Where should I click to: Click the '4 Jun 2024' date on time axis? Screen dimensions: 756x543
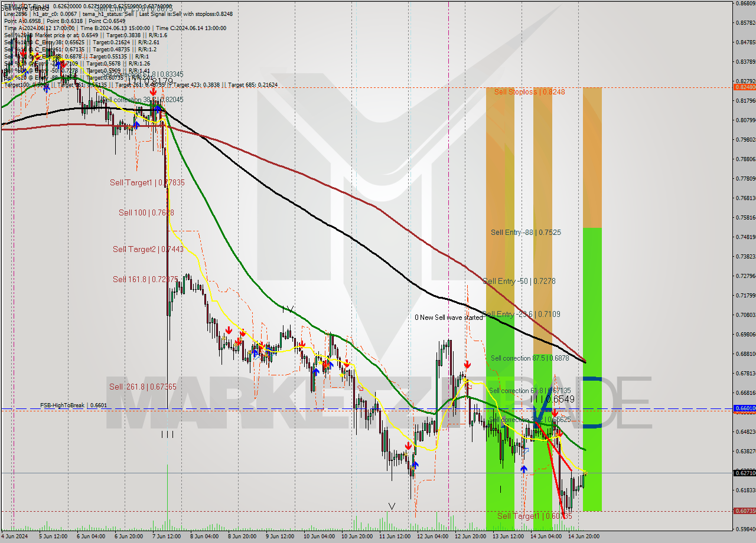point(14,537)
